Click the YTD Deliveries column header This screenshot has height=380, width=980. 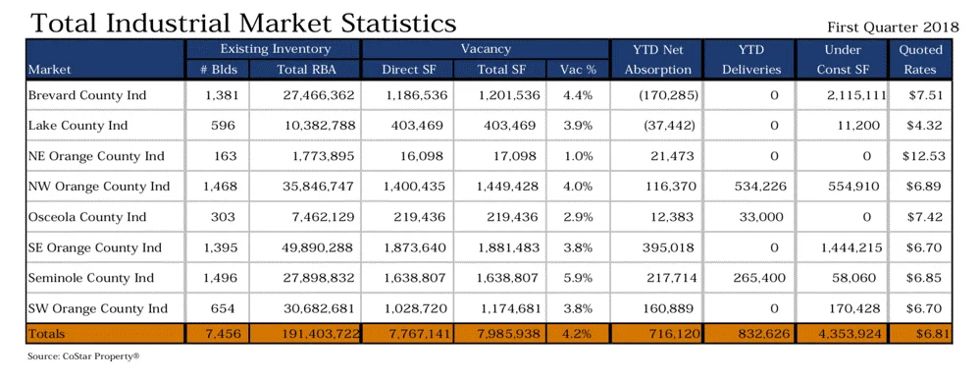[x=751, y=60]
